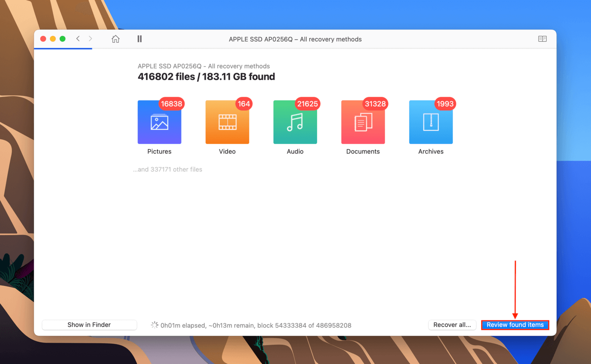Open the Archives category tile

click(431, 122)
